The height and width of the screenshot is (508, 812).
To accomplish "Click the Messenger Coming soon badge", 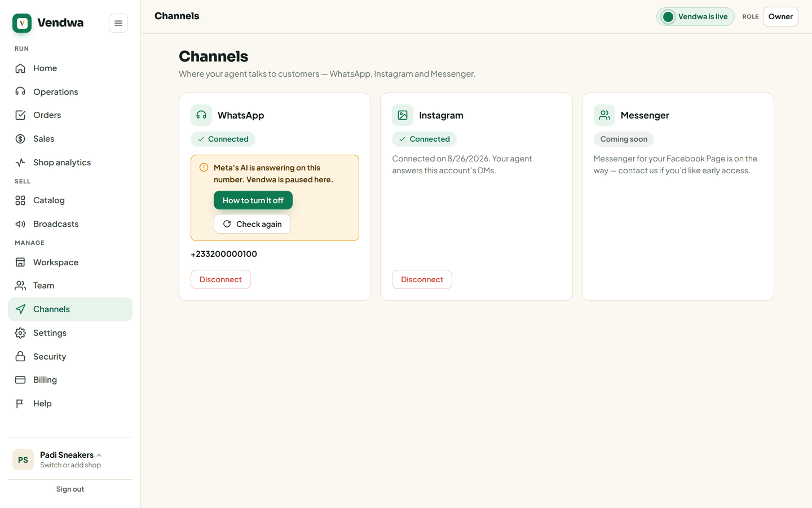I will [x=624, y=139].
